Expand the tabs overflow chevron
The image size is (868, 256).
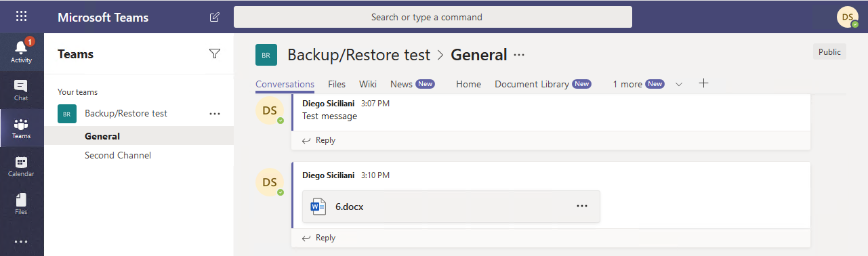click(679, 84)
